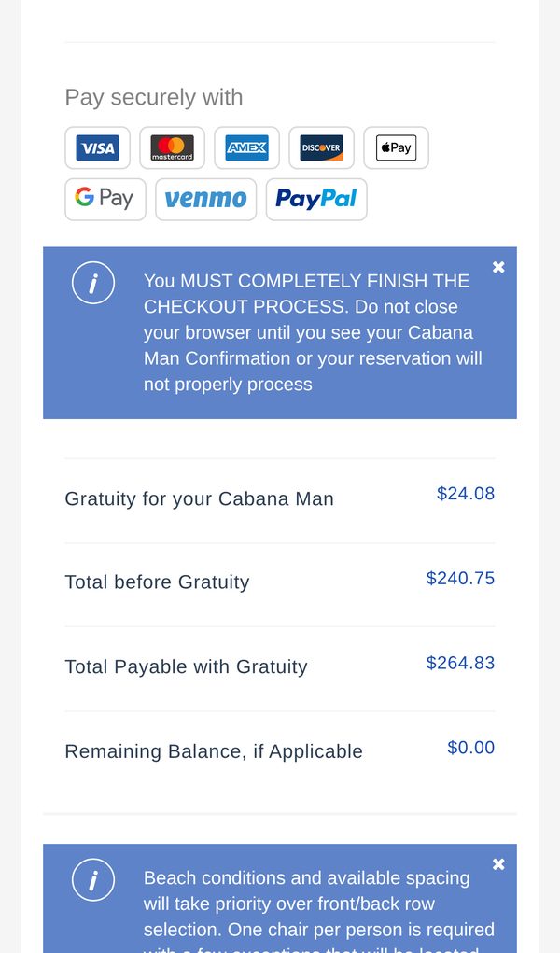Viewport: 560px width, 953px height.
Task: Click the Total Payable amount $264.83
Action: 460,663
